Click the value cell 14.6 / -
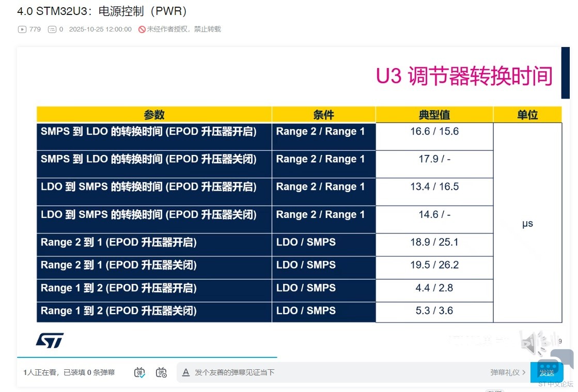This screenshot has width=578, height=392. click(434, 219)
